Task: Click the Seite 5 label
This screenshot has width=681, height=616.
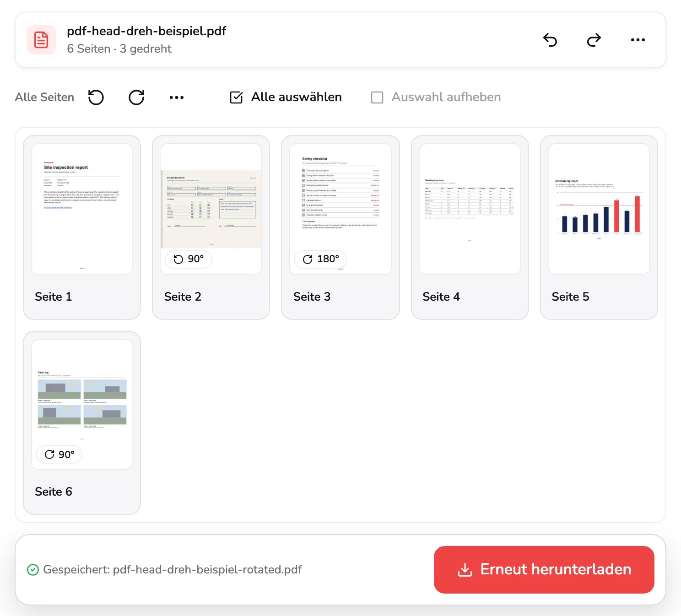Action: tap(571, 297)
